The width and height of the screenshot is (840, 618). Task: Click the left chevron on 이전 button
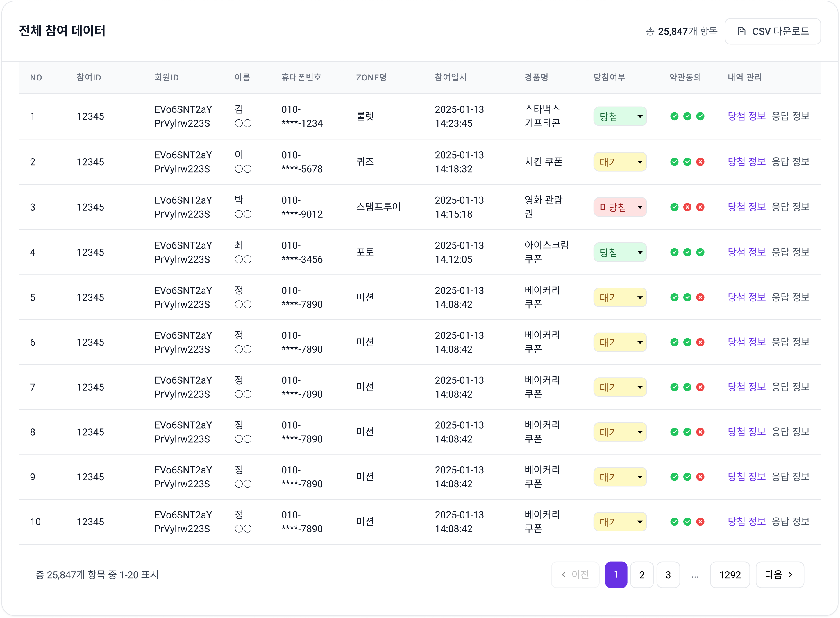pyautogui.click(x=564, y=575)
